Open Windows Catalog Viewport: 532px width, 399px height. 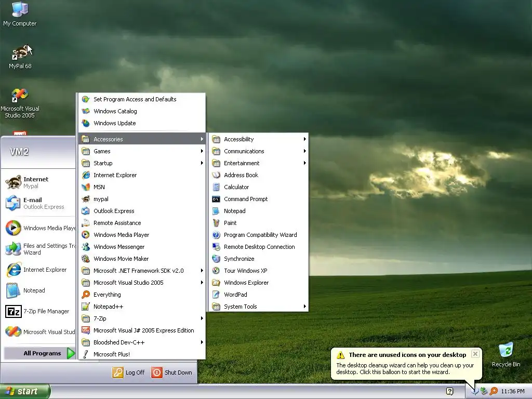tap(142, 111)
